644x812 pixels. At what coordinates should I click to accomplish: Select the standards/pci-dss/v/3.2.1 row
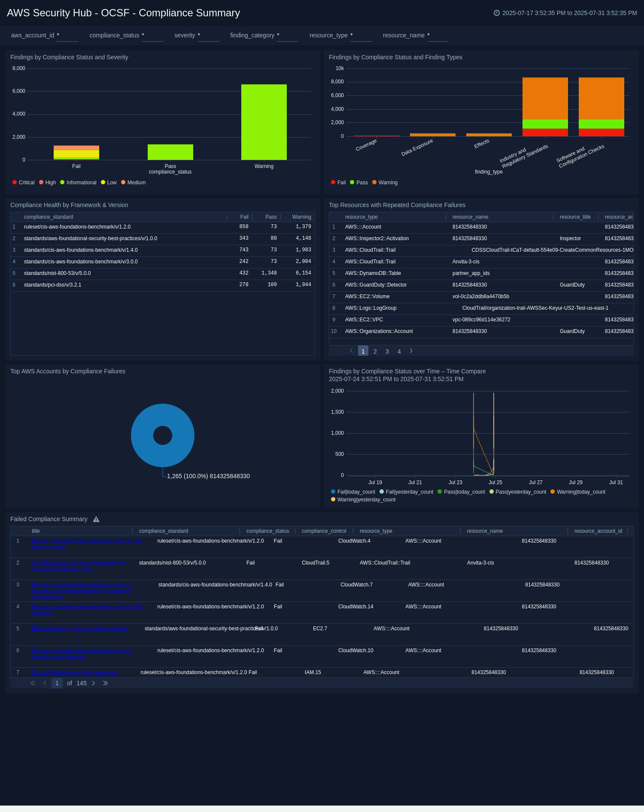pos(163,285)
